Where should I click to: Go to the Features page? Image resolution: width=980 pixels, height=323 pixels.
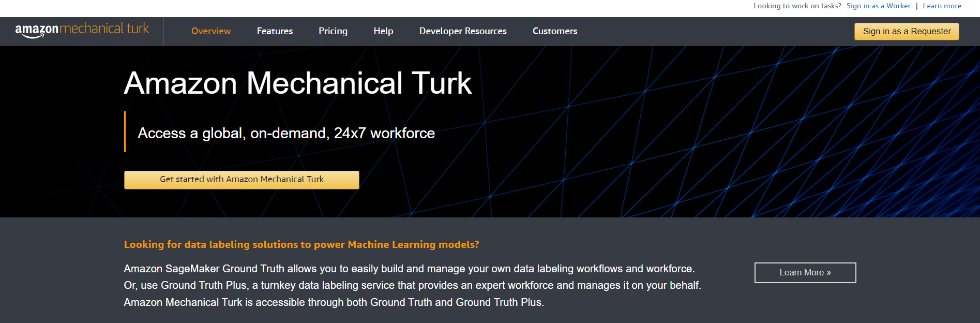pos(275,31)
